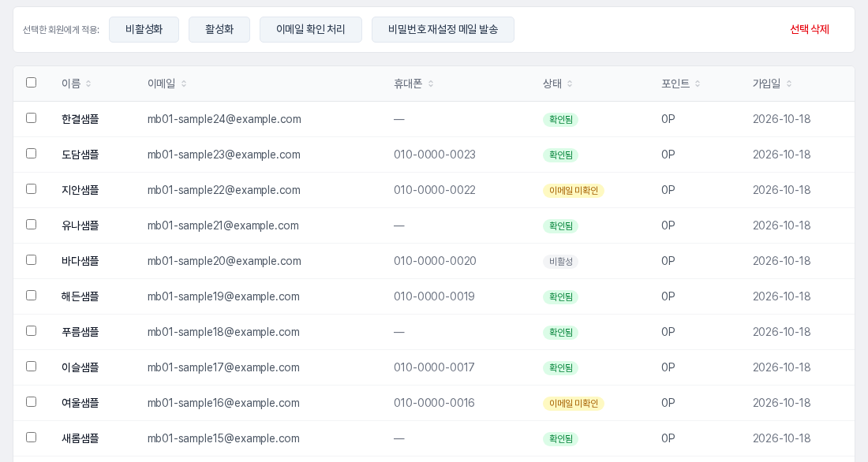The width and height of the screenshot is (868, 462).
Task: Select the 유나샘플 row checkbox
Action: point(32,224)
